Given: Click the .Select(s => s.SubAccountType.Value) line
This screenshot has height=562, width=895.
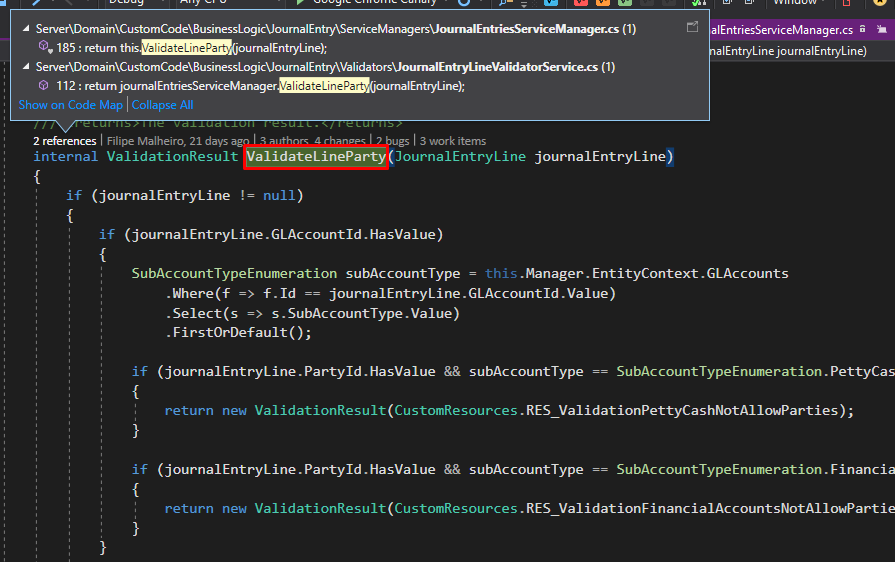Looking at the screenshot, I should tap(312, 313).
